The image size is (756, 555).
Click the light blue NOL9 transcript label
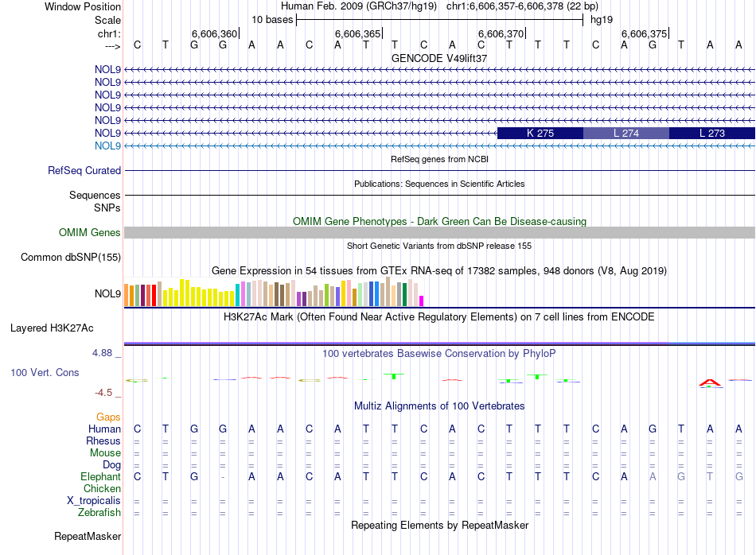pos(107,146)
